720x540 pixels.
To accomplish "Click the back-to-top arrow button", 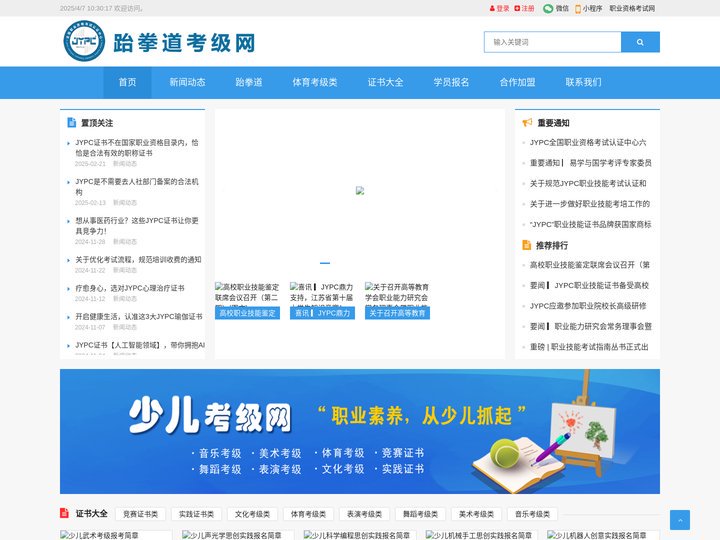I will [x=680, y=520].
